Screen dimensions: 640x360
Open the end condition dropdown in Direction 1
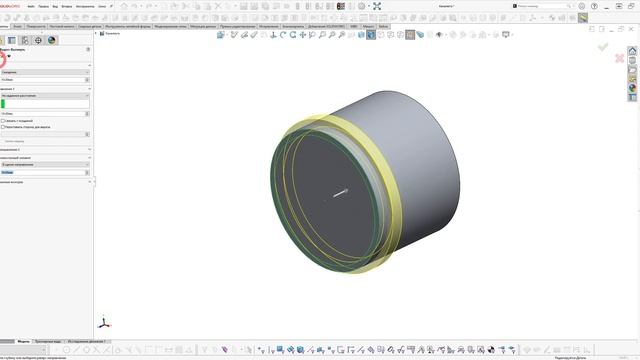point(45,96)
